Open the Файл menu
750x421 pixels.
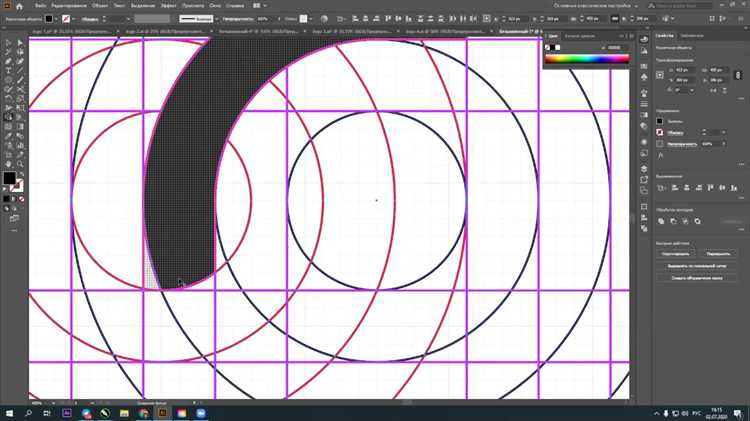coord(40,6)
